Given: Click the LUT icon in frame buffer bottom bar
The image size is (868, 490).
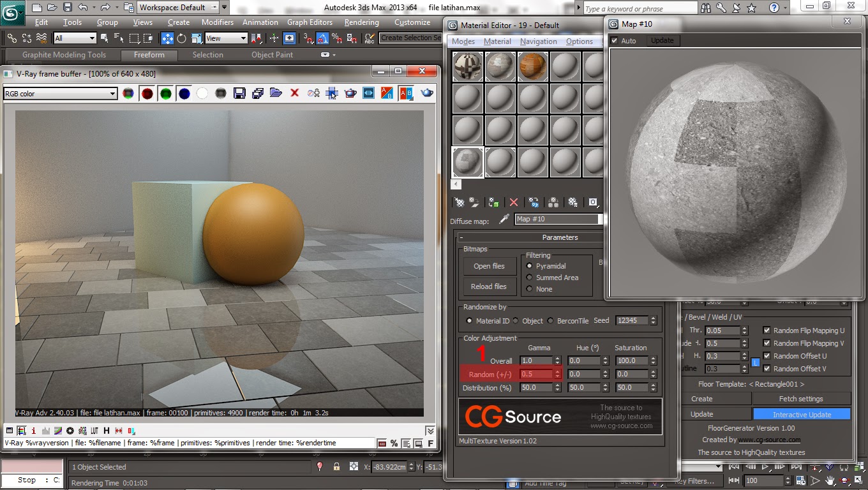Looking at the screenshot, I should (x=94, y=431).
